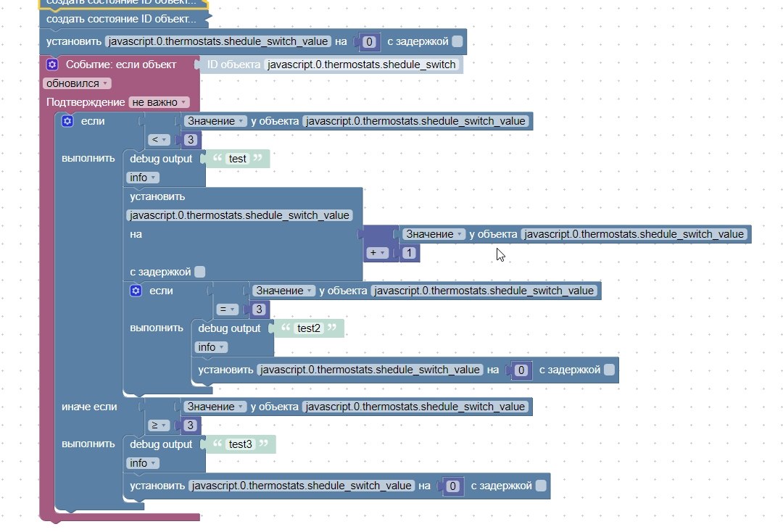Edit the 'test2' debug text field

(309, 328)
